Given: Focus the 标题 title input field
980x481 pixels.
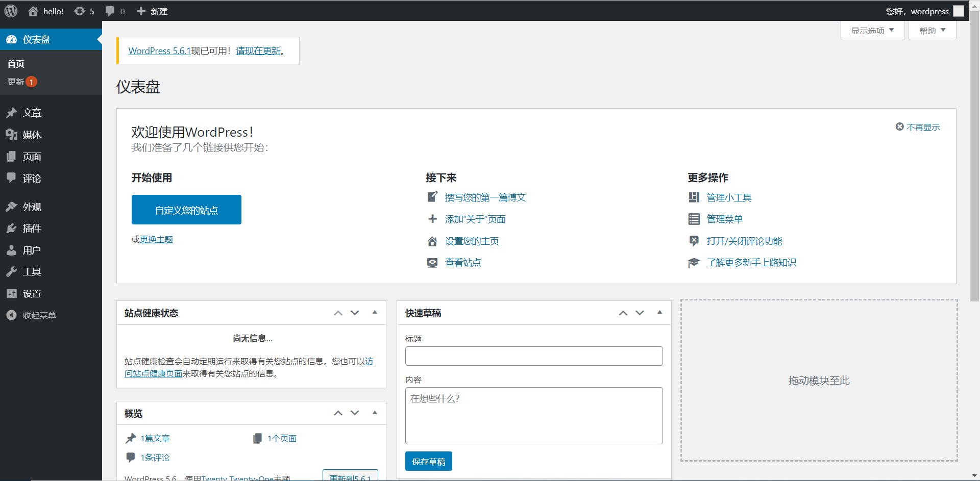Looking at the screenshot, I should click(534, 356).
